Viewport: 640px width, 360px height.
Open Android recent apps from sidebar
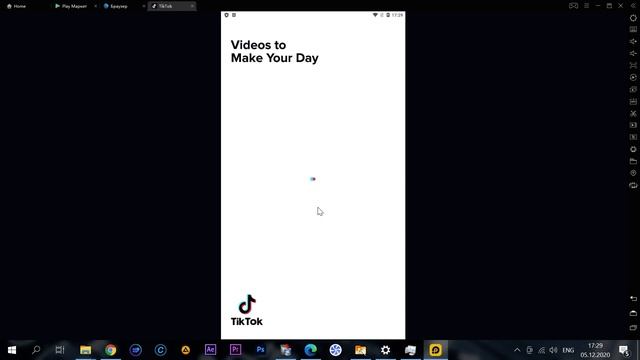pos(633,328)
